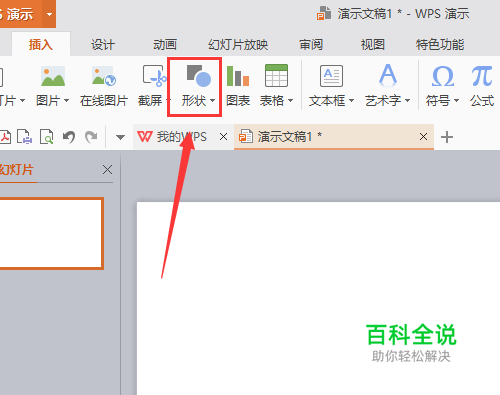The height and width of the screenshot is (395, 500).
Task: Click the 表格 table icon
Action: pyautogui.click(x=276, y=76)
